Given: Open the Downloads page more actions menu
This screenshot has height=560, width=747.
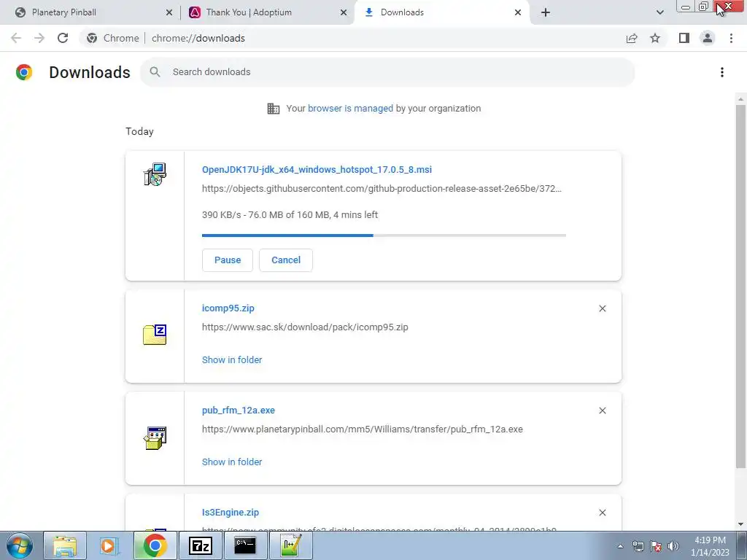Looking at the screenshot, I should click(722, 72).
